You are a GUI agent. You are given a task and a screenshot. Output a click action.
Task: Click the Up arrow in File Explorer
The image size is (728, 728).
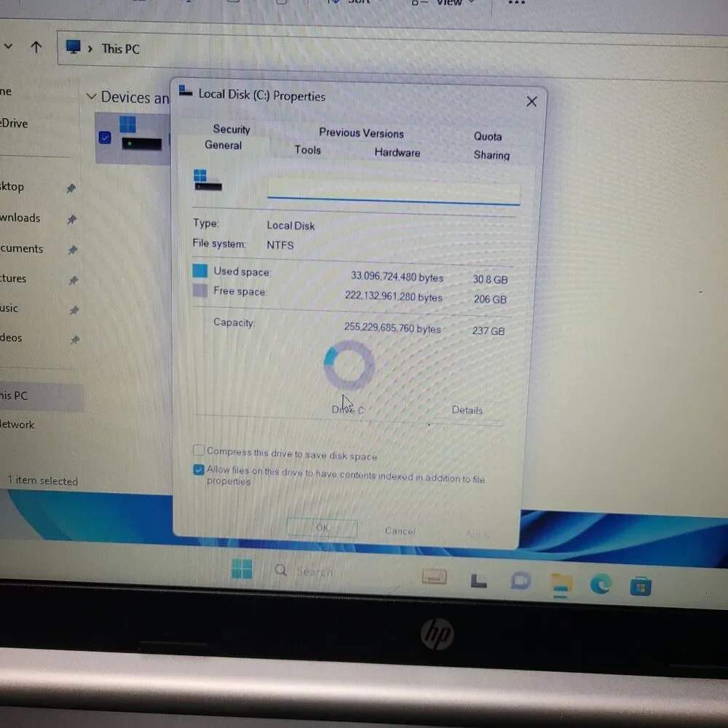[x=36, y=47]
